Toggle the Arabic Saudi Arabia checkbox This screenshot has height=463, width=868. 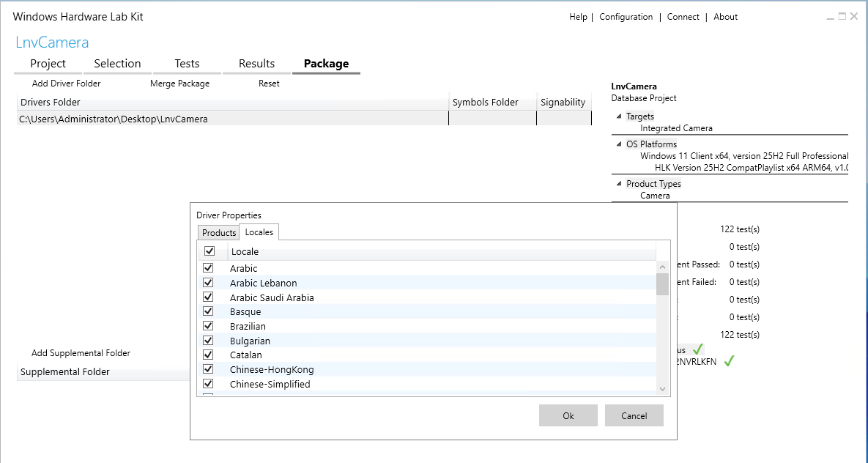(x=208, y=297)
